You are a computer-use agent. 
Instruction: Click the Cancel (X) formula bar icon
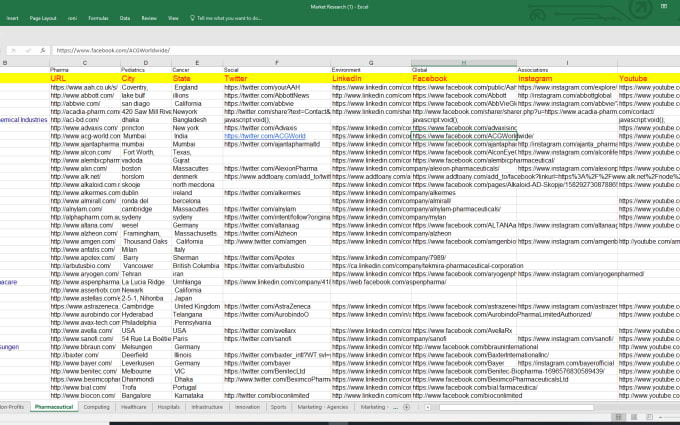pyautogui.click(x=13, y=50)
